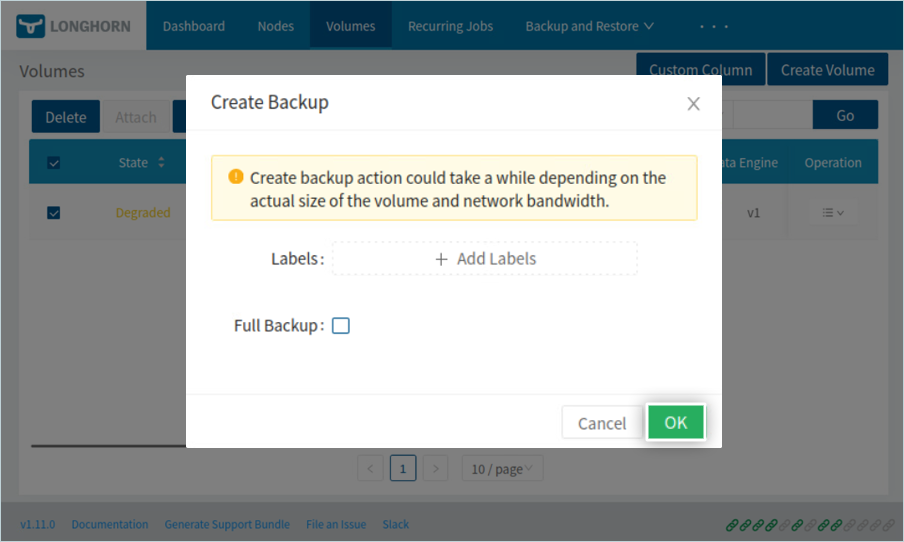Enable the Full Backup checkbox
This screenshot has height=542, width=904.
pos(341,326)
